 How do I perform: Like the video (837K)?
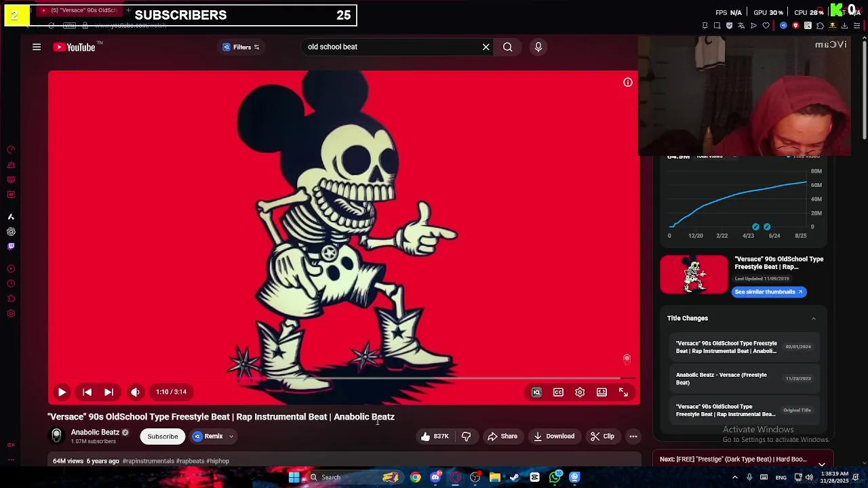click(x=435, y=436)
